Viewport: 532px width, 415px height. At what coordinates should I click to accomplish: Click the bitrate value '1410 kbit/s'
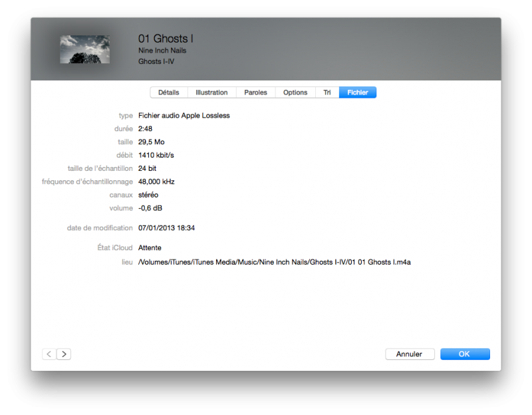(156, 155)
